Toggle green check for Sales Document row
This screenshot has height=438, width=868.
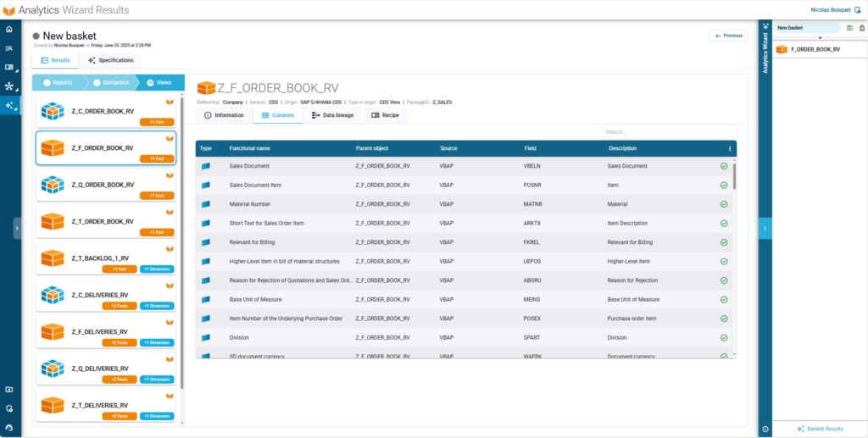(x=724, y=166)
